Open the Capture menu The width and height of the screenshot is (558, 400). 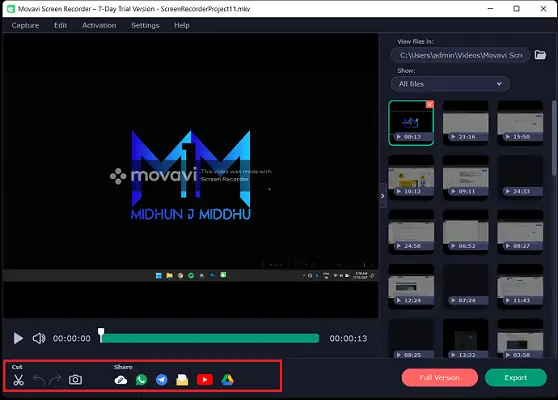pos(25,25)
